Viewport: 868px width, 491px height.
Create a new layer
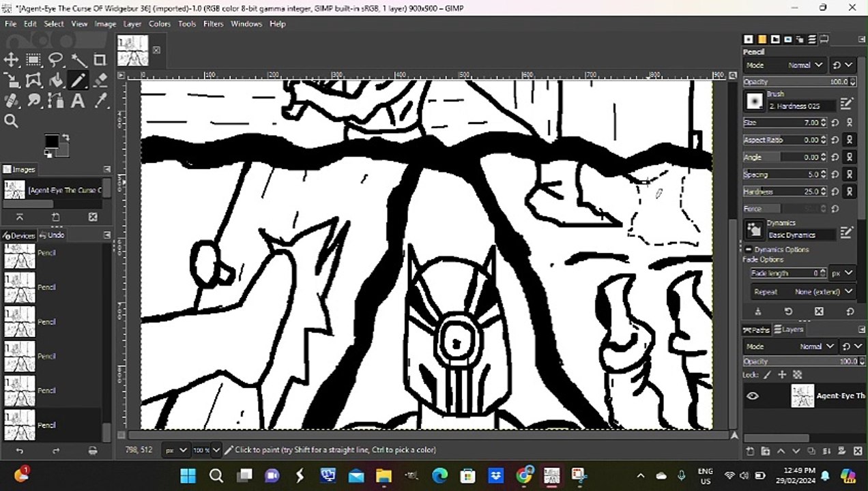coord(750,451)
